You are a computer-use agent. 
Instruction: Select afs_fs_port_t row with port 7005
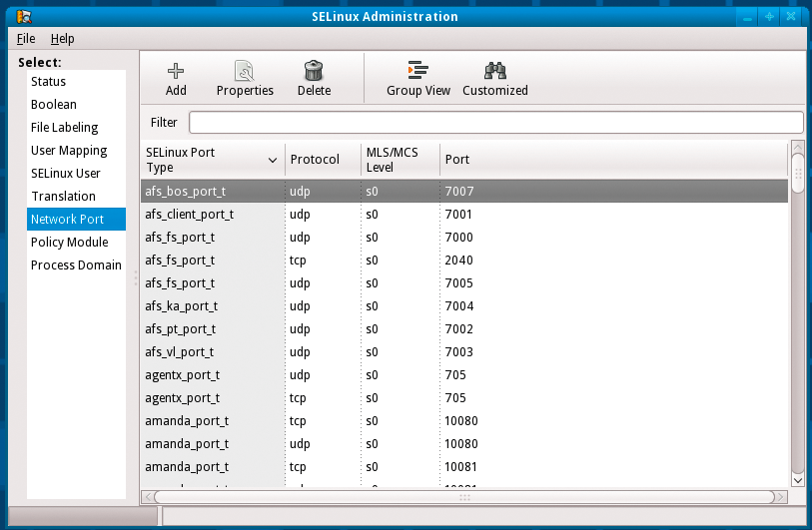click(464, 282)
